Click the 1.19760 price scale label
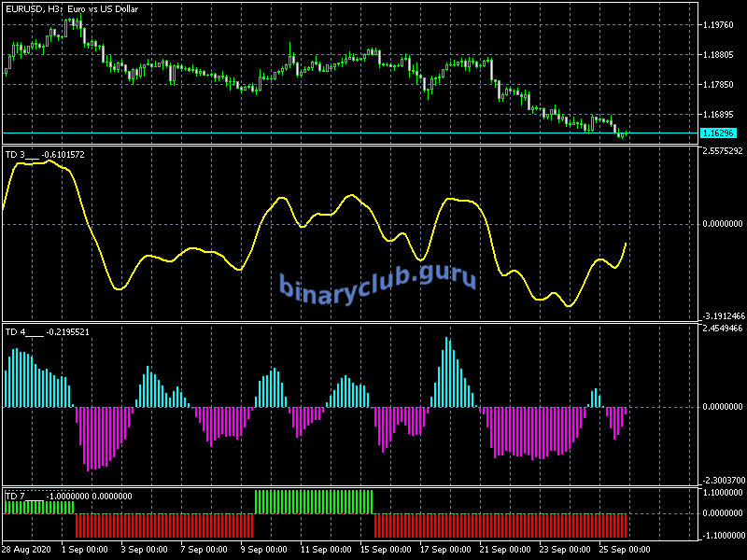747x560 pixels. click(x=722, y=25)
